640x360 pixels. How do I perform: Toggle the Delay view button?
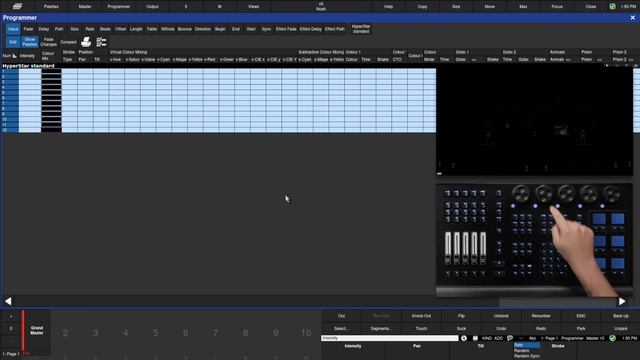point(44,29)
